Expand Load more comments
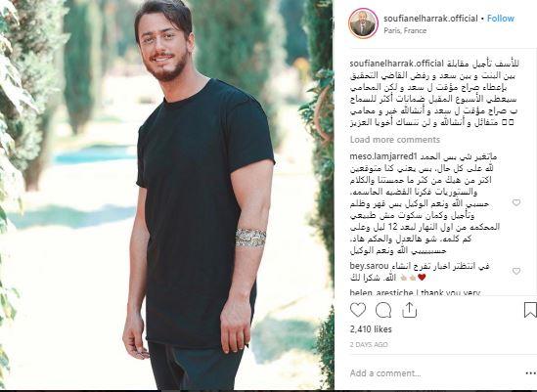Viewport: 537px width, 392px height. [x=395, y=140]
